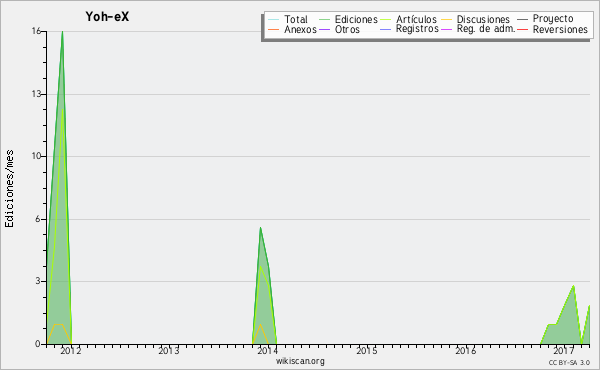Select the 2017 x-axis label
This screenshot has height=370, width=600.
pos(564,350)
